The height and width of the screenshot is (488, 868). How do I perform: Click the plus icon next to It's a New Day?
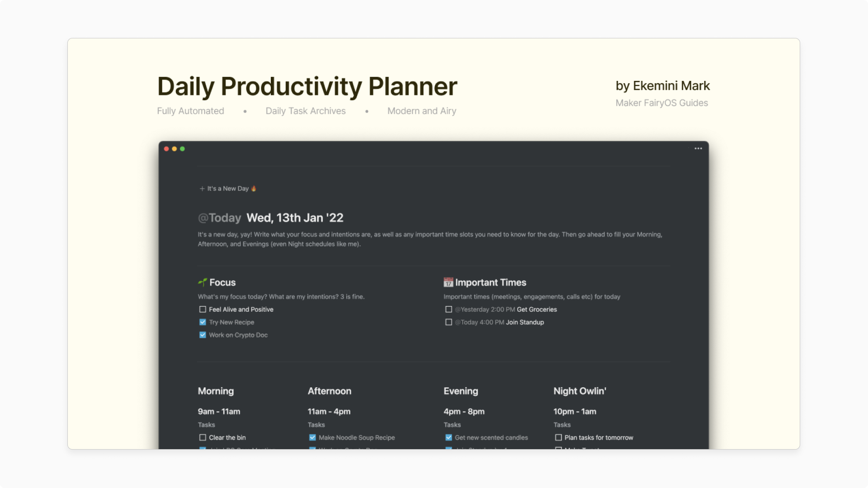tap(202, 188)
